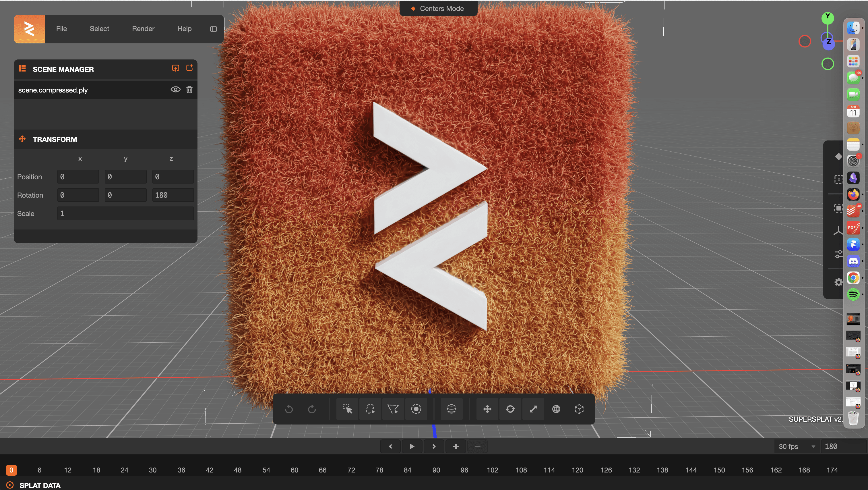Open the view options sliders panel
The width and height of the screenshot is (868, 490).
click(x=838, y=254)
